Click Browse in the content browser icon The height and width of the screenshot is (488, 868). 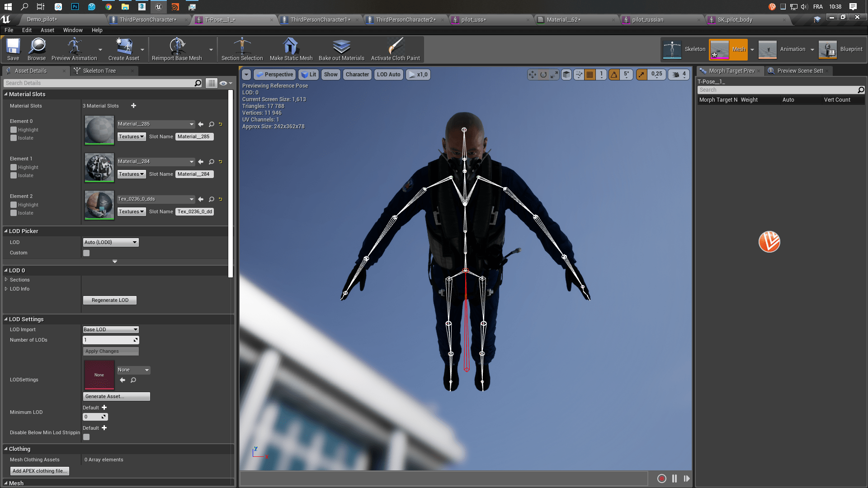pos(37,49)
